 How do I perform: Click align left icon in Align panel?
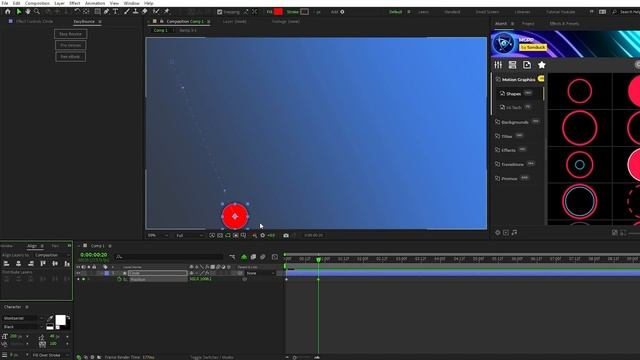click(7, 264)
